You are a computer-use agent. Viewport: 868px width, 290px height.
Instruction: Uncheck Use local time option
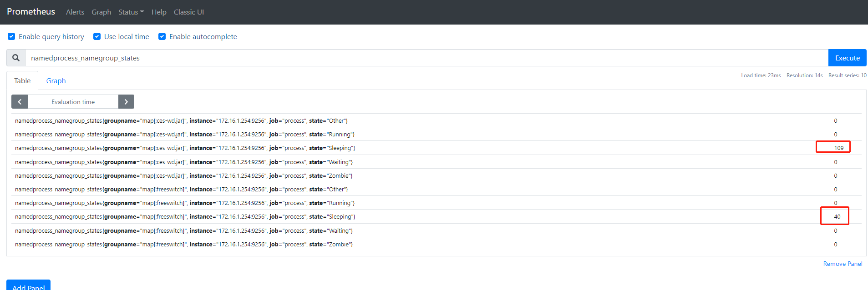pyautogui.click(x=97, y=36)
